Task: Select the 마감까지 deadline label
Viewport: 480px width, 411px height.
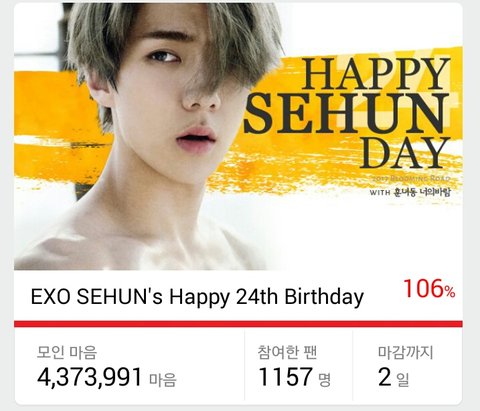Action: (x=405, y=352)
